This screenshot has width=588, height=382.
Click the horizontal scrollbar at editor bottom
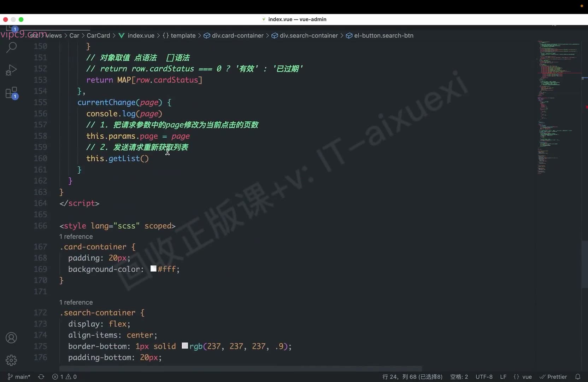[241, 368]
